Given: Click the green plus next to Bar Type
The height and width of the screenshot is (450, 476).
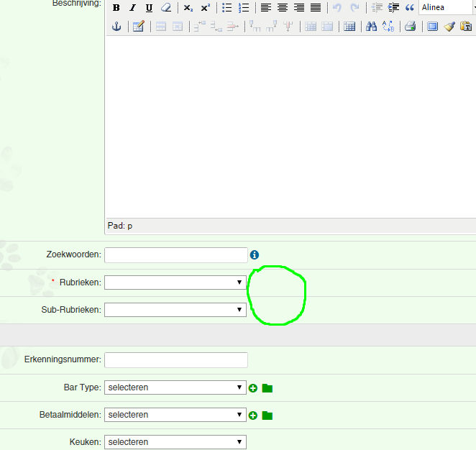Looking at the screenshot, I should coord(253,388).
